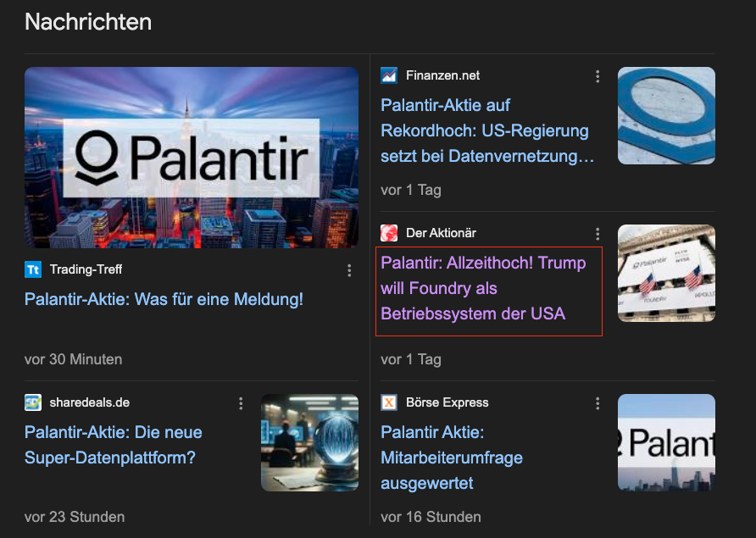Click the sharedeals.de source name
This screenshot has width=756, height=538.
[90, 402]
